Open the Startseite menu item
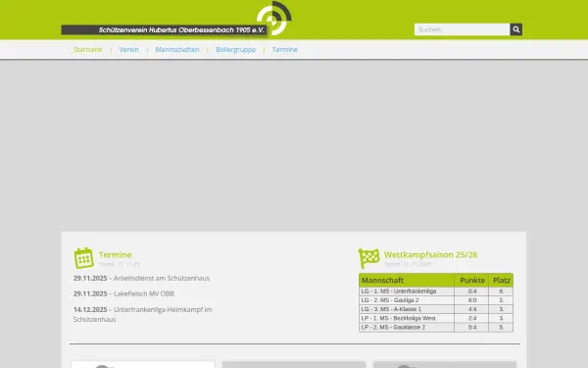Viewport: 588px width, 368px height. [88, 50]
